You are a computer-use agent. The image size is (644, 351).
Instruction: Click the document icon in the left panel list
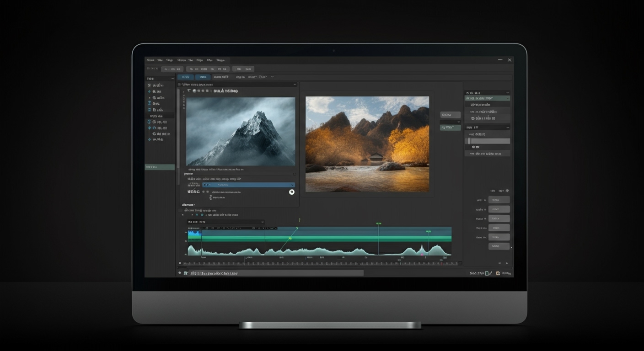(x=154, y=110)
